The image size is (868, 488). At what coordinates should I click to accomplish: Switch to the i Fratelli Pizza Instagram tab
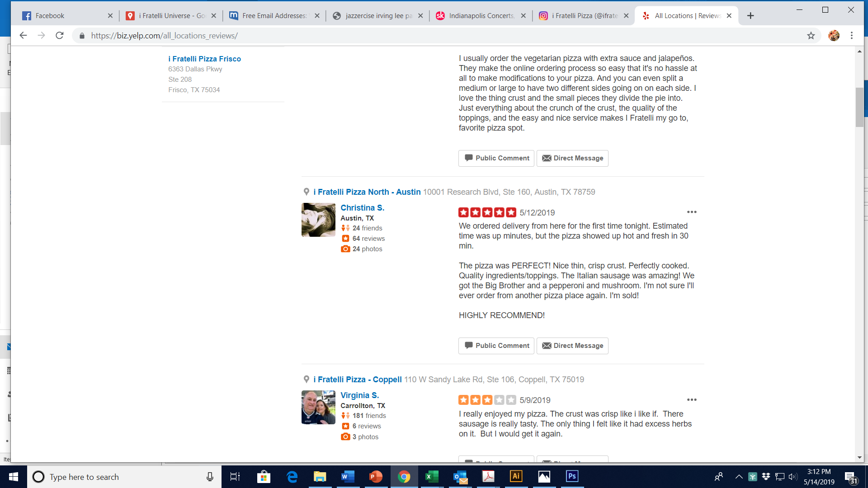coord(584,16)
